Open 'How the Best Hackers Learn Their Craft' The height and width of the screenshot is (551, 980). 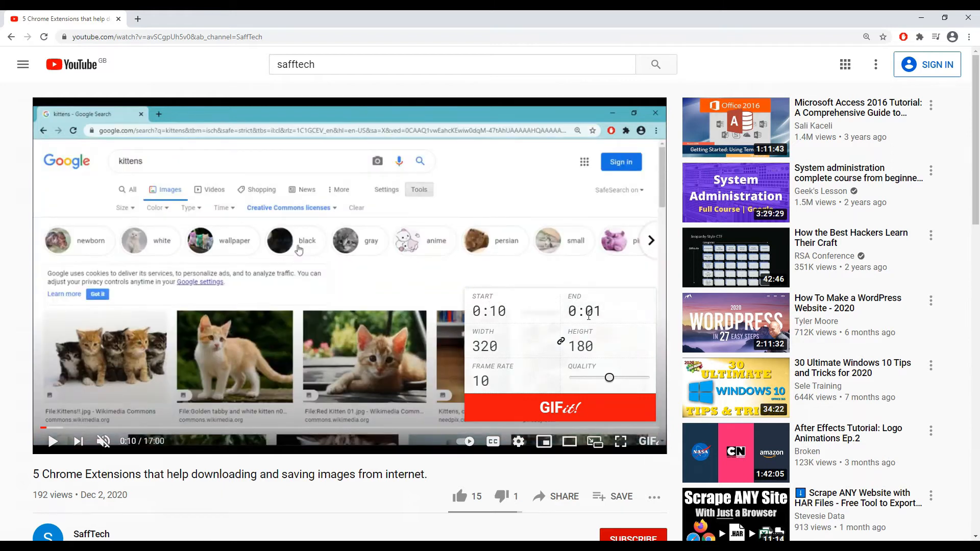[851, 238]
